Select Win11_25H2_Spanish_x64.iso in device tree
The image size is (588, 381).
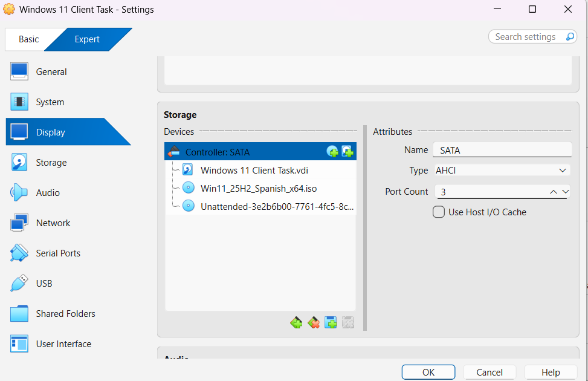(258, 188)
